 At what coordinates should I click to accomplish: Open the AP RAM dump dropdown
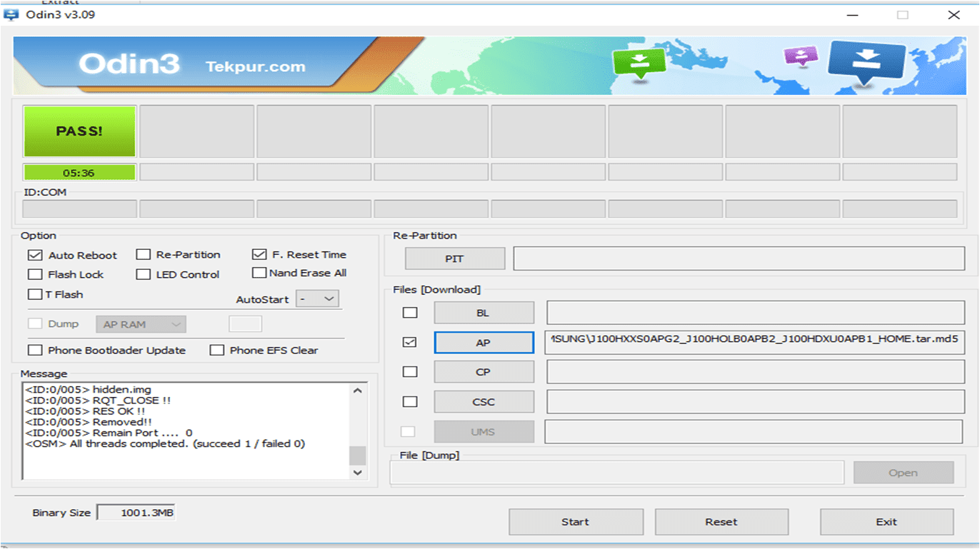(x=141, y=324)
